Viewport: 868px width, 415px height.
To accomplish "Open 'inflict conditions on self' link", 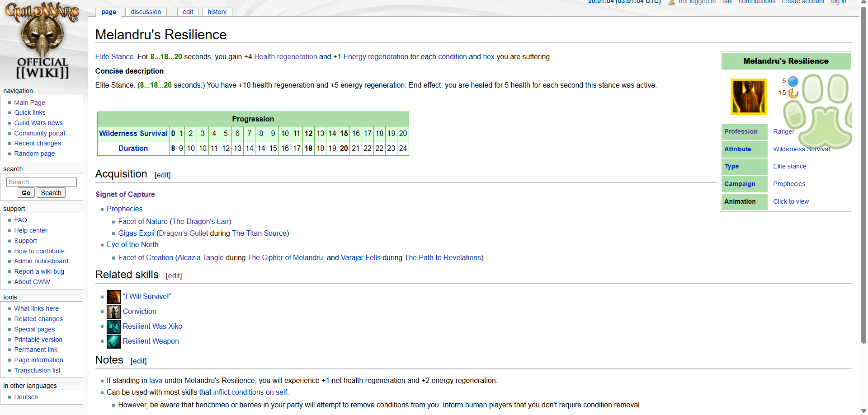I will (x=251, y=392).
